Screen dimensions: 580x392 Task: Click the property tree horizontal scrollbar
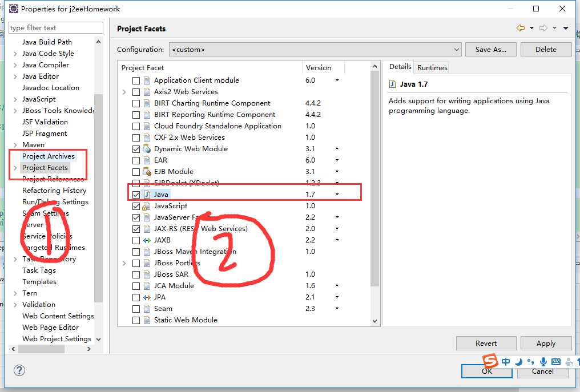click(x=42, y=349)
